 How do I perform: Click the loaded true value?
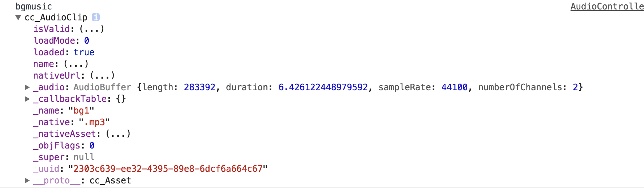point(84,52)
